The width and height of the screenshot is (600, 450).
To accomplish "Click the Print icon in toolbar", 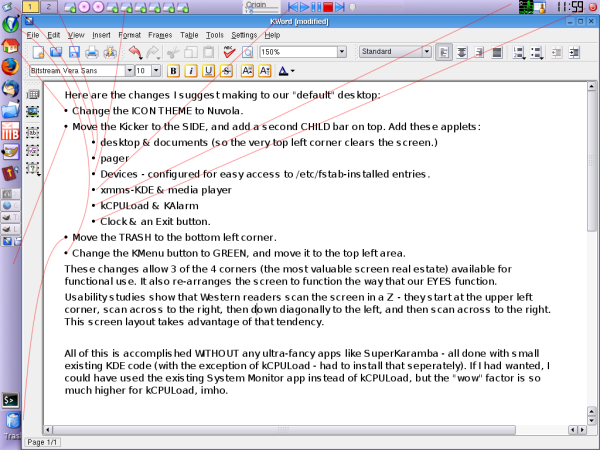I will 92,51.
